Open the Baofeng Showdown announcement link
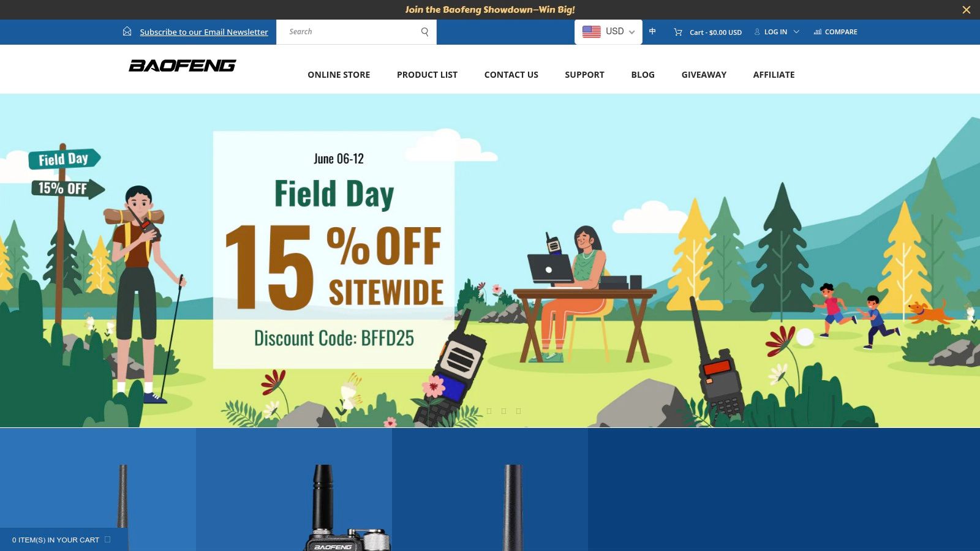The image size is (980, 551). (x=490, y=10)
